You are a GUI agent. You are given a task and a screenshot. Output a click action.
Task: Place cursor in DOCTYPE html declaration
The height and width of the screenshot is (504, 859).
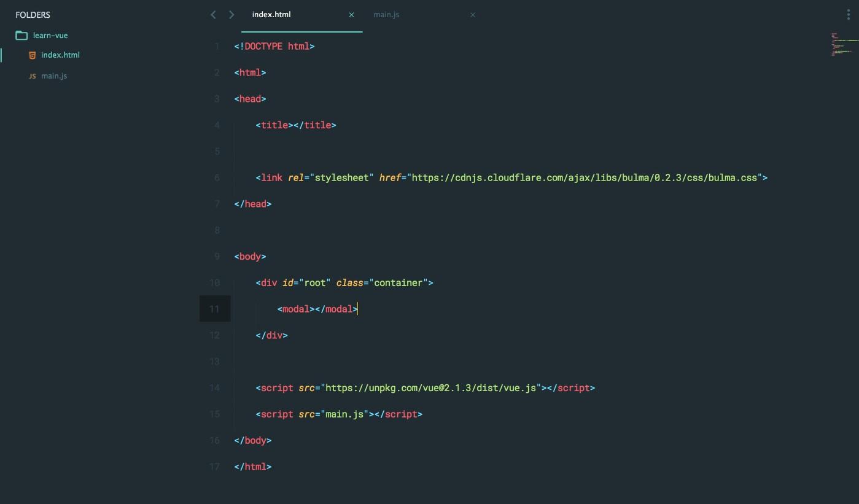(x=274, y=46)
